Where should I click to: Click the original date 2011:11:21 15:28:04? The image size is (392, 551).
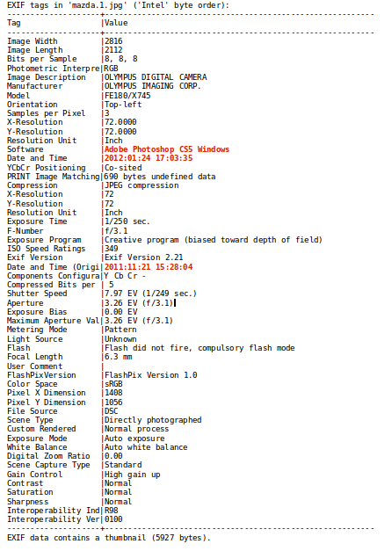[149, 267]
